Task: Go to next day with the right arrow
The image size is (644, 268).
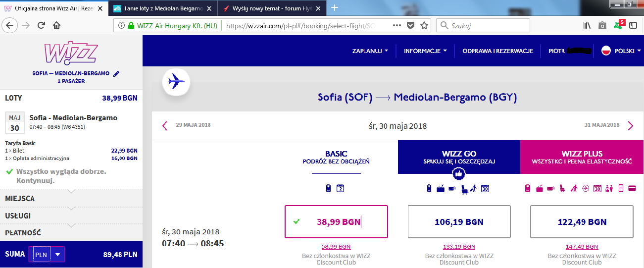Action: pos(630,125)
